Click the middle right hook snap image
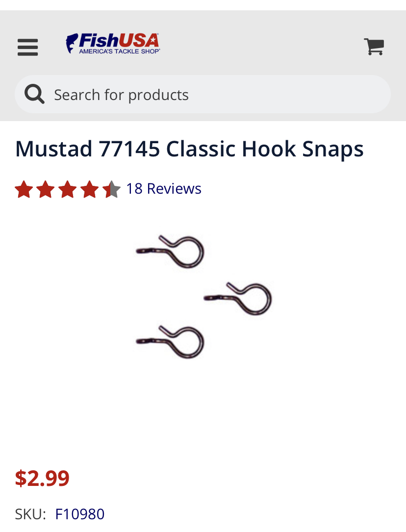The image size is (406, 532). (238, 299)
